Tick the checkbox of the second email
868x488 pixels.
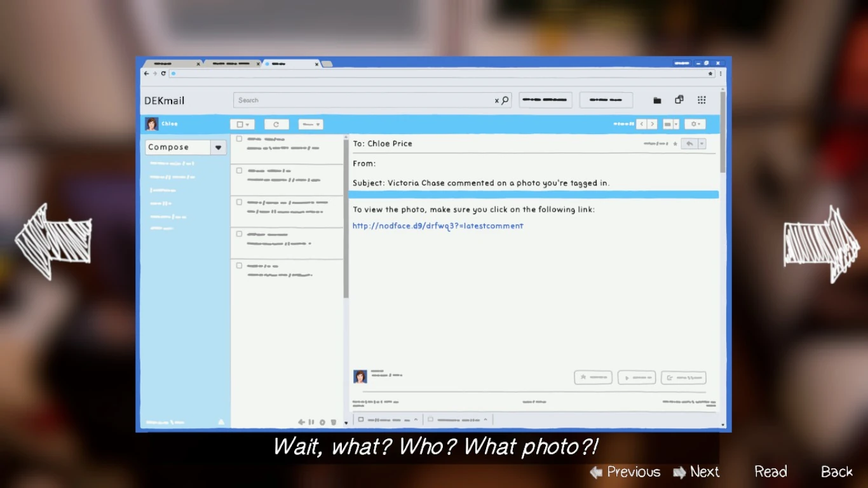pyautogui.click(x=240, y=170)
